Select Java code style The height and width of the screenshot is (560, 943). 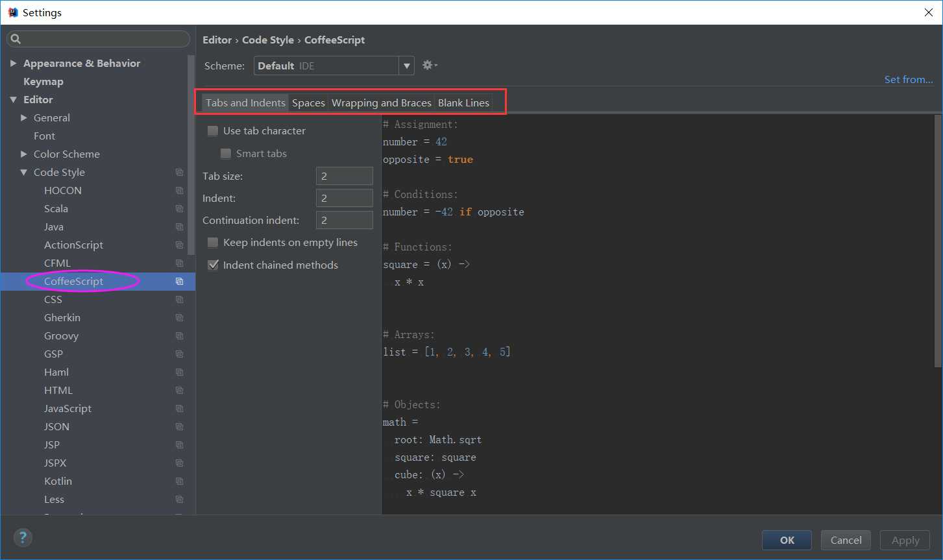point(54,227)
